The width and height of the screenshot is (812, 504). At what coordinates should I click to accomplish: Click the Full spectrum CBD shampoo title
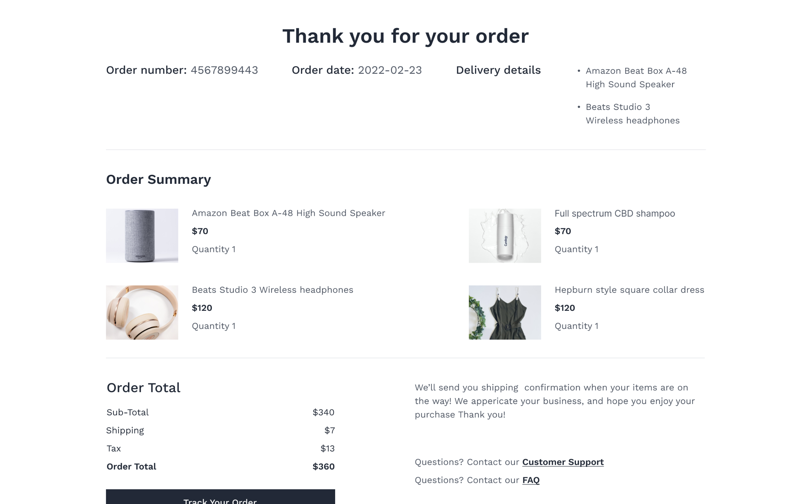tap(615, 213)
